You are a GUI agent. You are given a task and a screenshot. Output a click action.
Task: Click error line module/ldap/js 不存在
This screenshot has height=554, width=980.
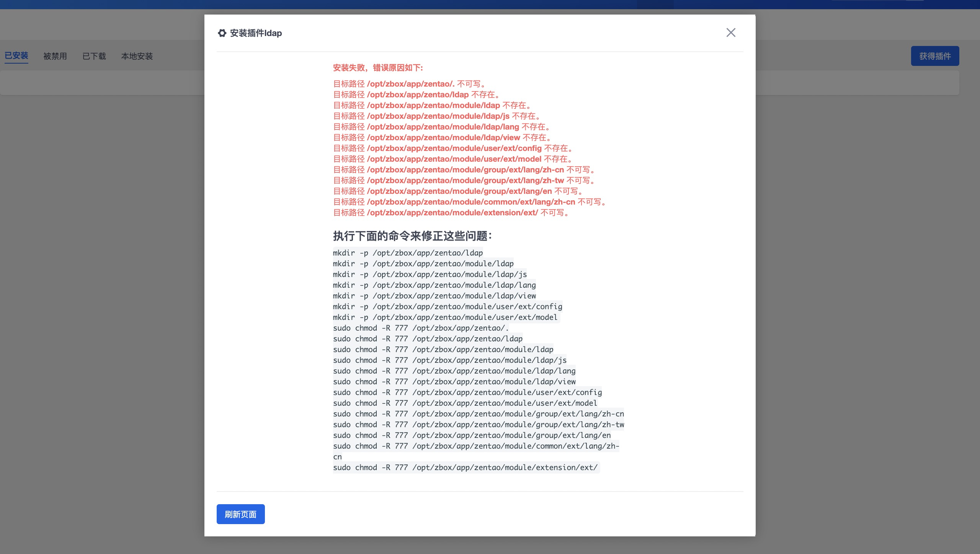pos(437,116)
